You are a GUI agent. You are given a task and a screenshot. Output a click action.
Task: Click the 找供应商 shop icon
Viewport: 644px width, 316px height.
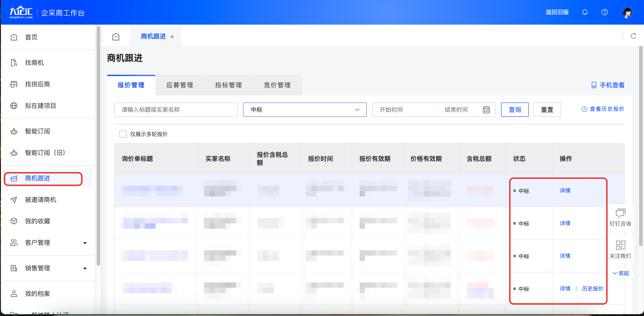click(x=14, y=84)
